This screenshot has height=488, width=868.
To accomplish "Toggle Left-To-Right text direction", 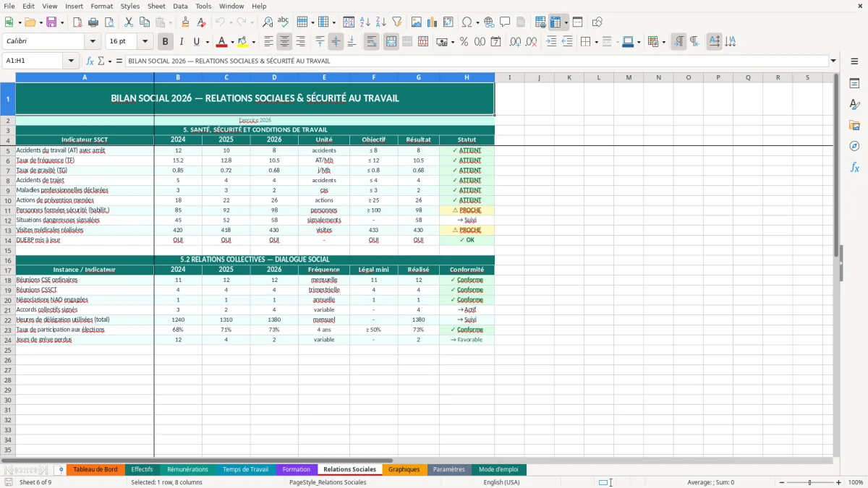I will pos(678,42).
